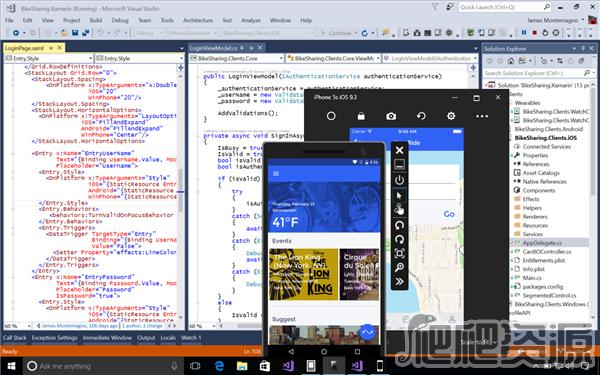Take a screenshot with the simulator camera icon
The image size is (600, 375).
[x=391, y=116]
